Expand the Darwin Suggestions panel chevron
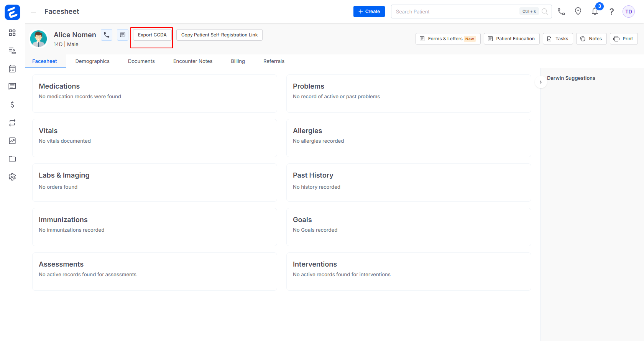The image size is (644, 341). tap(540, 82)
